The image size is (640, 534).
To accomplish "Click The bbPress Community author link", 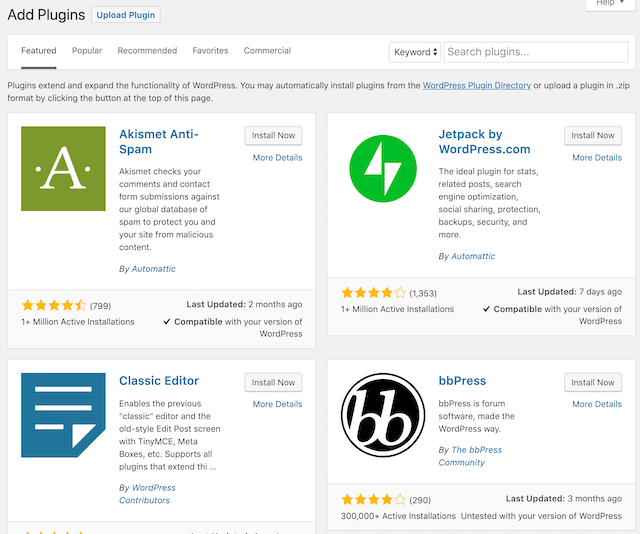I will 470,456.
